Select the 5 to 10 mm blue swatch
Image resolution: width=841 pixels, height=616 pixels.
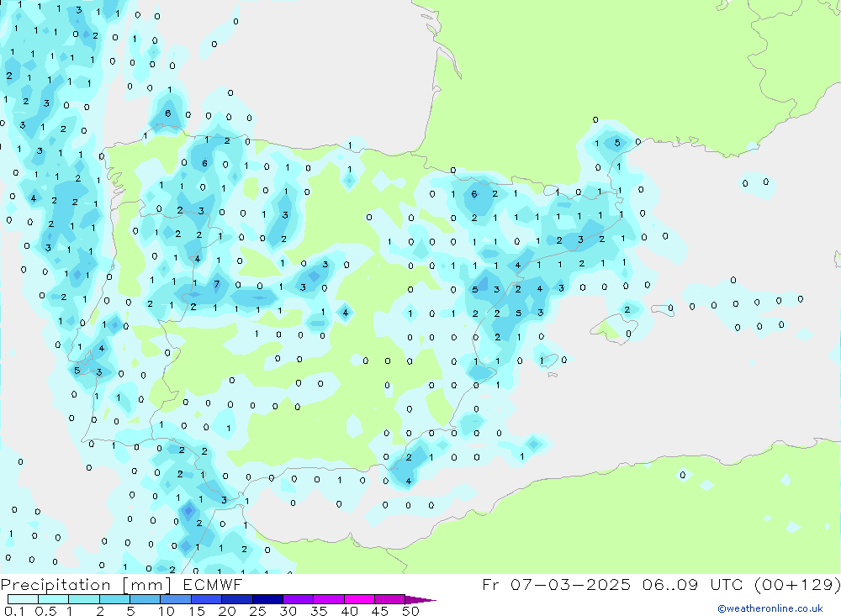tap(145, 599)
